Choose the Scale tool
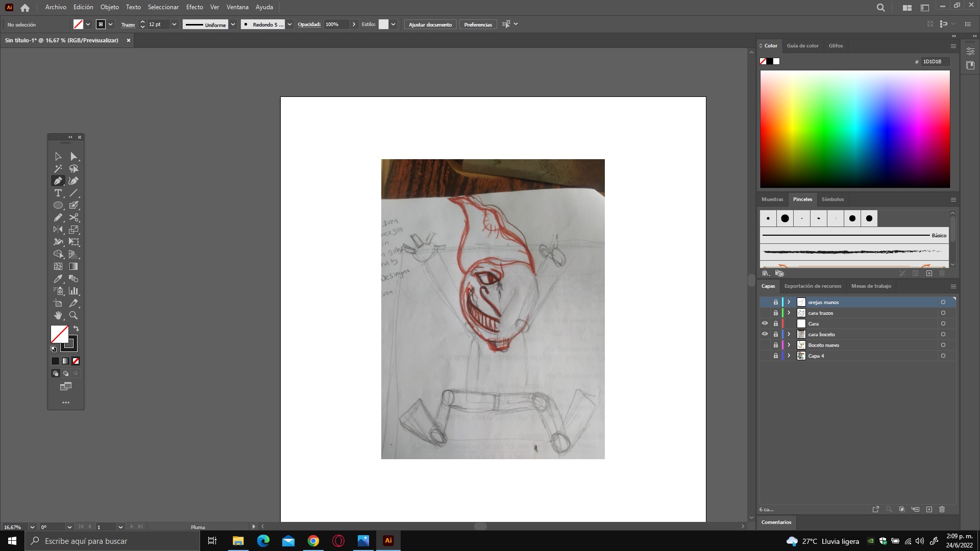980x551 pixels. pos(73,230)
